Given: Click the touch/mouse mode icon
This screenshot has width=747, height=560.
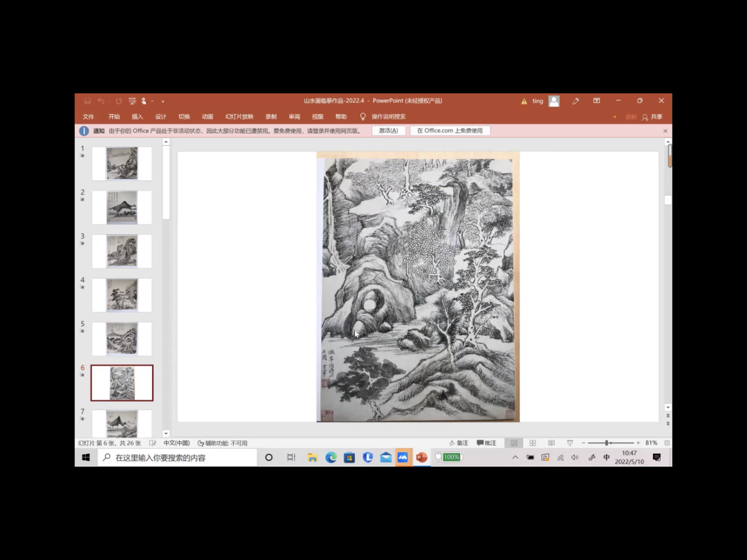Looking at the screenshot, I should point(144,101).
